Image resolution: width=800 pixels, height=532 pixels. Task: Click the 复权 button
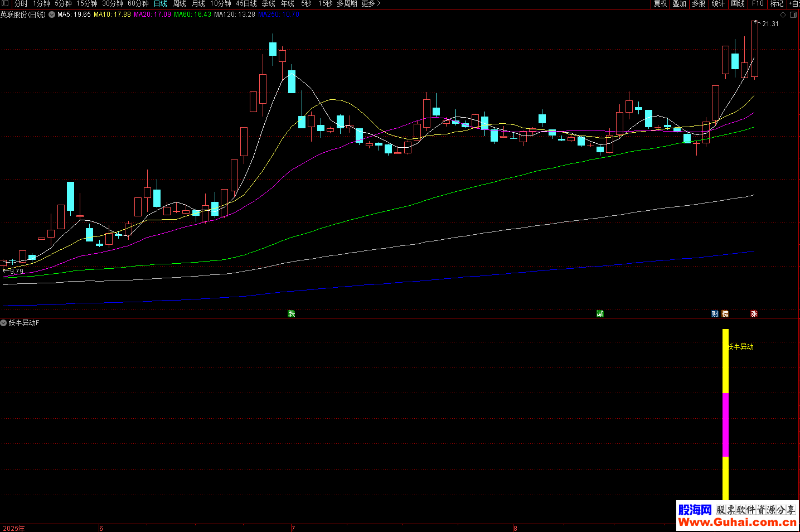click(661, 3)
